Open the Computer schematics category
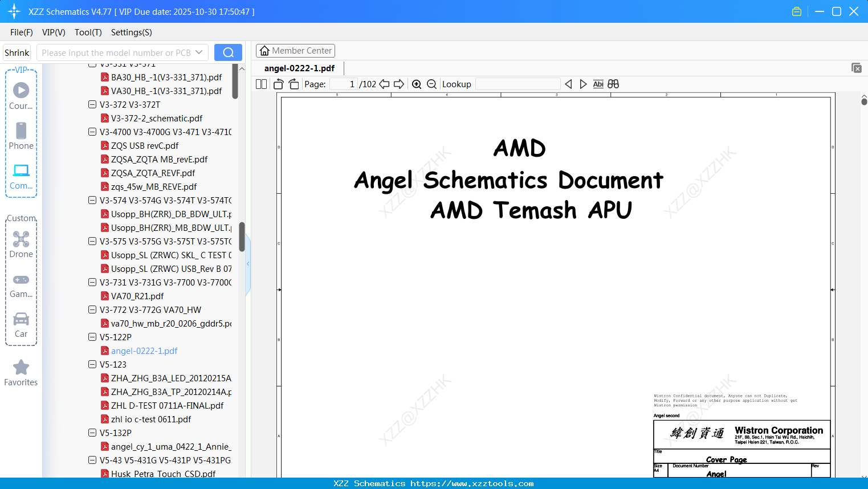This screenshot has height=489, width=868. 21,177
